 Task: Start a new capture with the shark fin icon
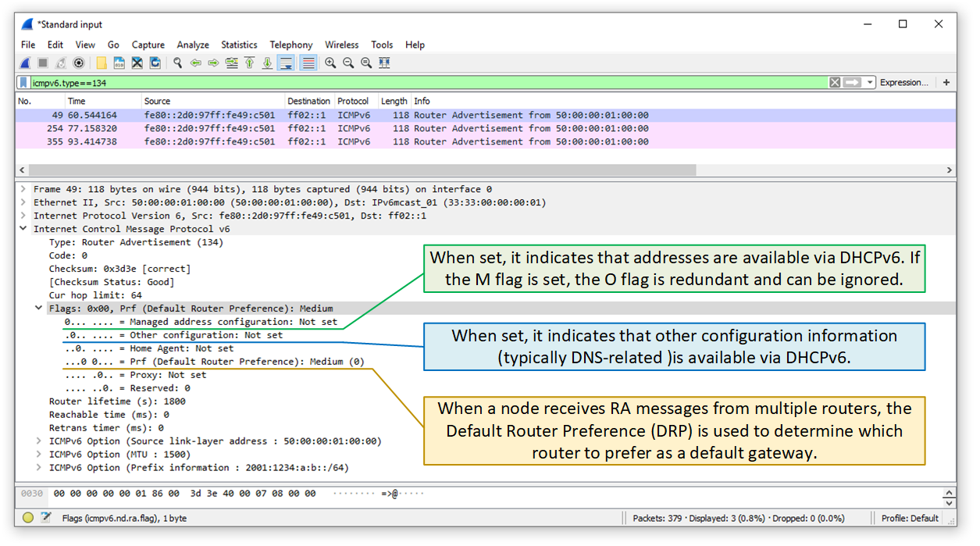point(25,62)
